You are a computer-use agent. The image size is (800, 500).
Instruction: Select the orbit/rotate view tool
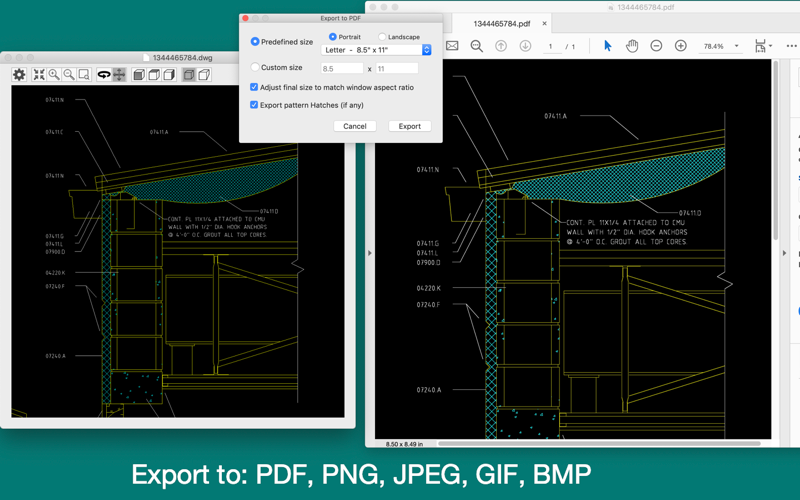point(104,74)
